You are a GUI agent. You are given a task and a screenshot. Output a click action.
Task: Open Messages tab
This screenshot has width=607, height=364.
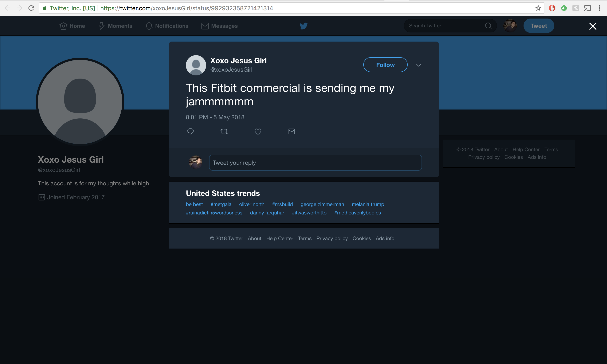220,26
